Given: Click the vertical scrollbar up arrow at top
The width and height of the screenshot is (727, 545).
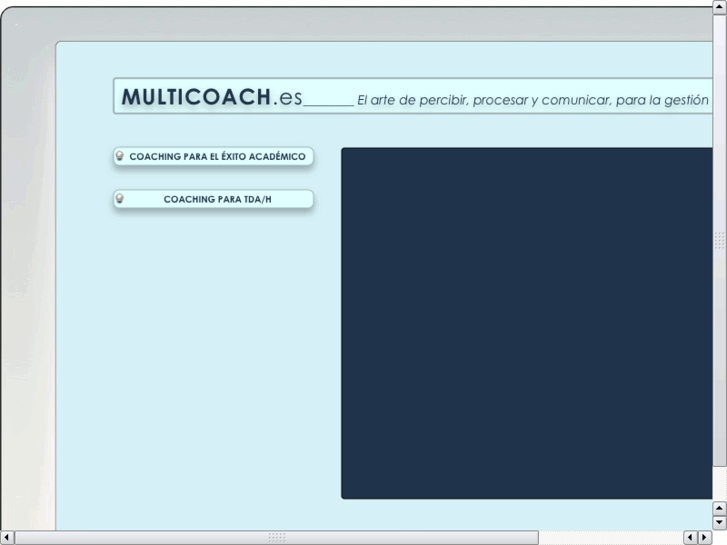Looking at the screenshot, I should coord(720,7).
